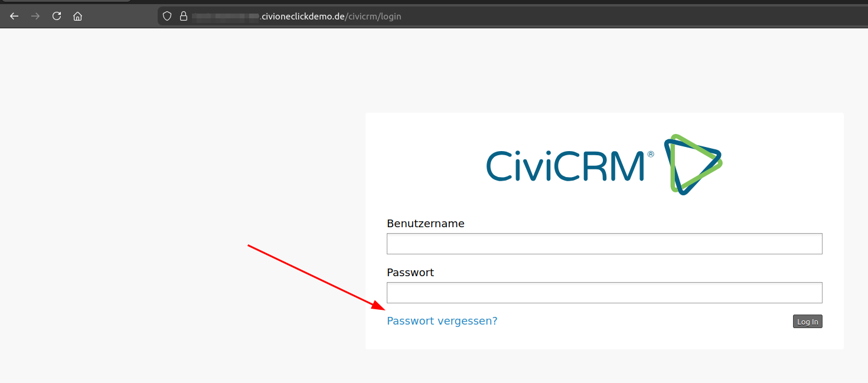Click the browser back arrow
This screenshot has width=868, height=383.
click(x=14, y=17)
